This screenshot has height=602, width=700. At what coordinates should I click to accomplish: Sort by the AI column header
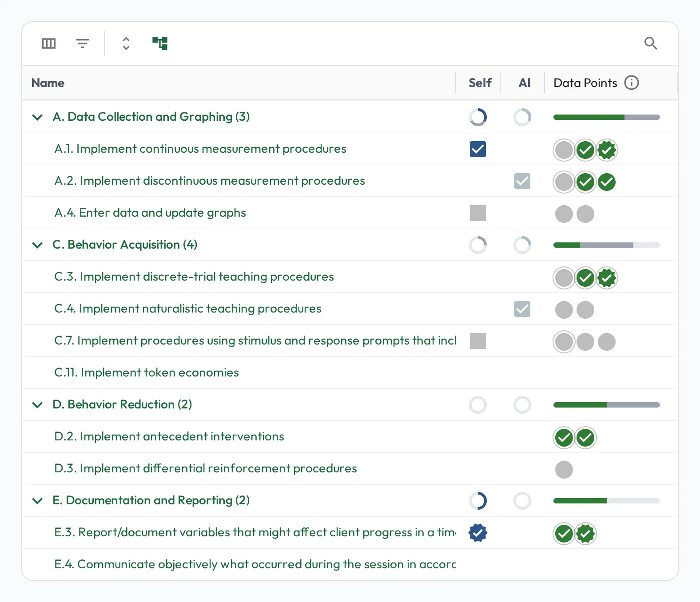click(525, 83)
